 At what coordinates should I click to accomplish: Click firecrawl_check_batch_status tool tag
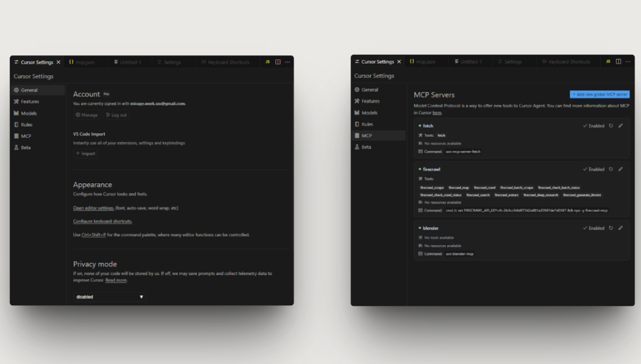pos(559,187)
